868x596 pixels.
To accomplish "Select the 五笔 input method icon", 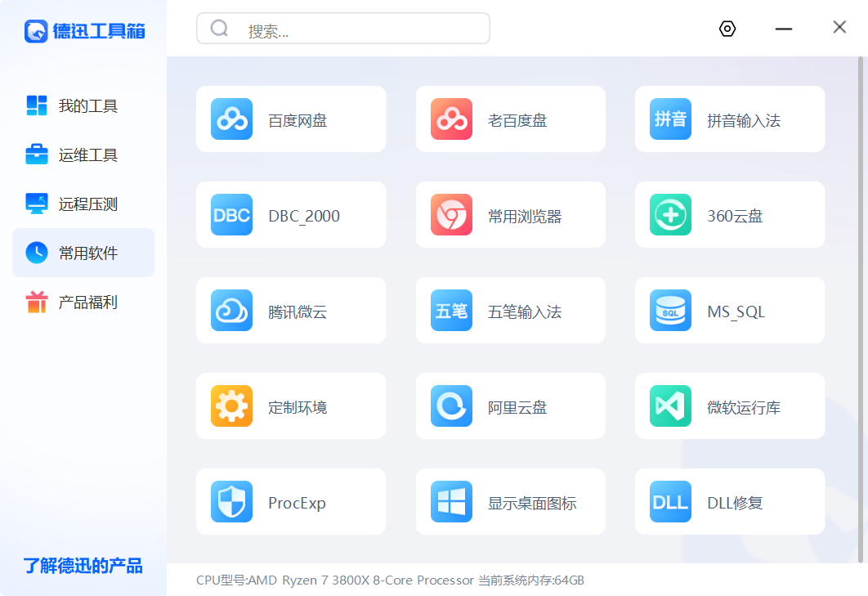I will pyautogui.click(x=451, y=310).
